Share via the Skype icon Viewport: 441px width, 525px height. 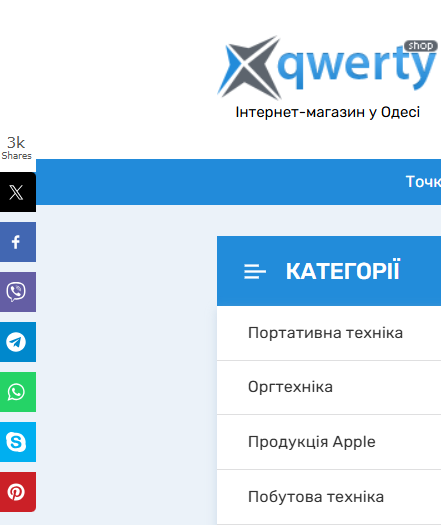coord(18,442)
